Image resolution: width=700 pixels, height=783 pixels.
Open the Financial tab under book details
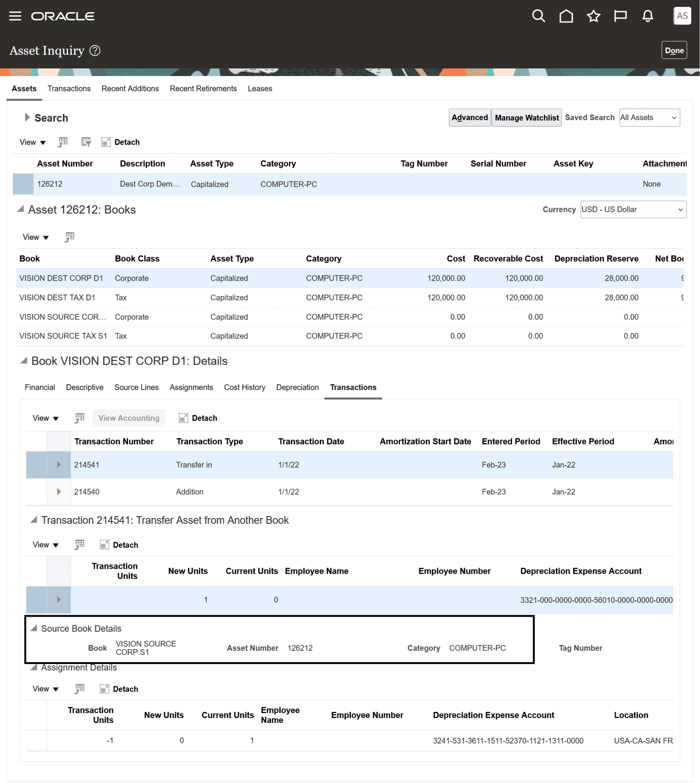click(x=40, y=387)
